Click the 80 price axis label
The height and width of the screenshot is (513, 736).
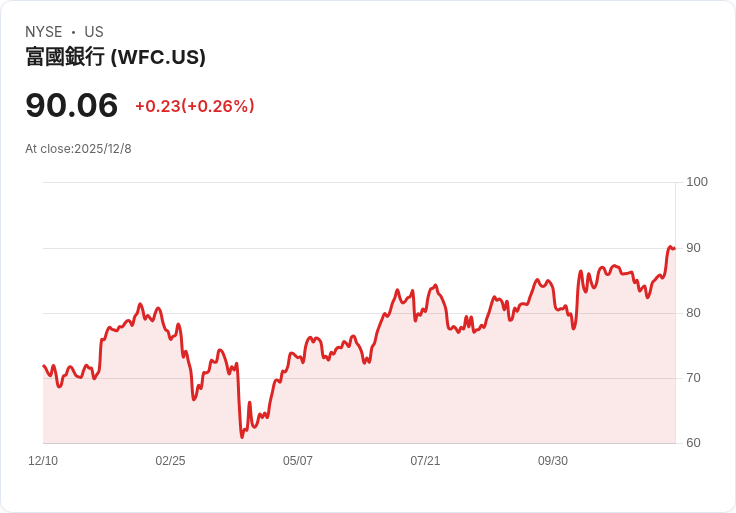click(x=693, y=313)
